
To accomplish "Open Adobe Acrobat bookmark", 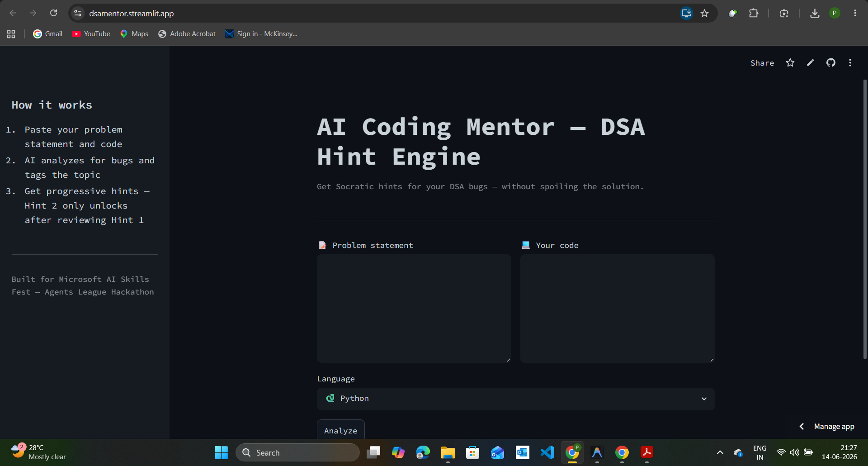I will point(187,34).
